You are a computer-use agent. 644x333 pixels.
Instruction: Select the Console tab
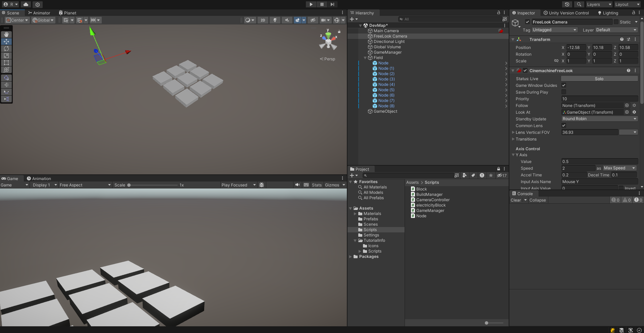pyautogui.click(x=522, y=193)
